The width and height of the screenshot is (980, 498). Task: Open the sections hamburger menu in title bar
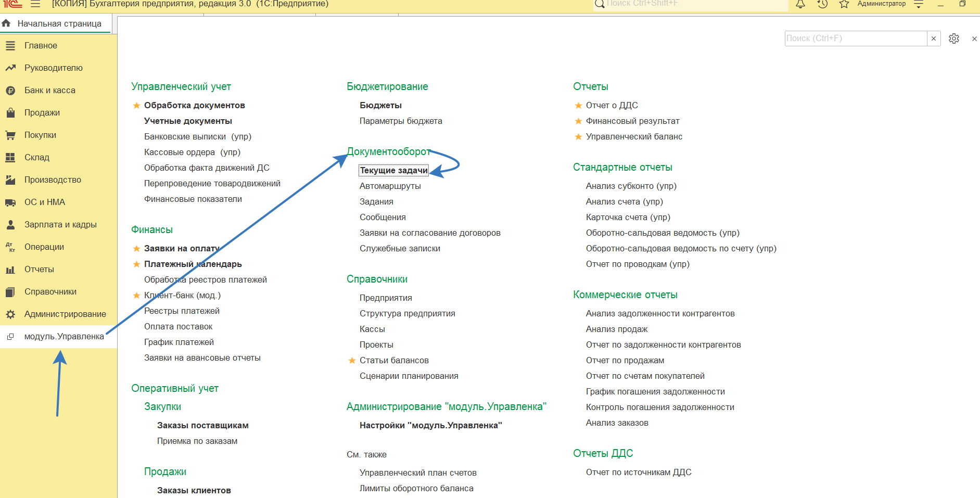point(35,4)
